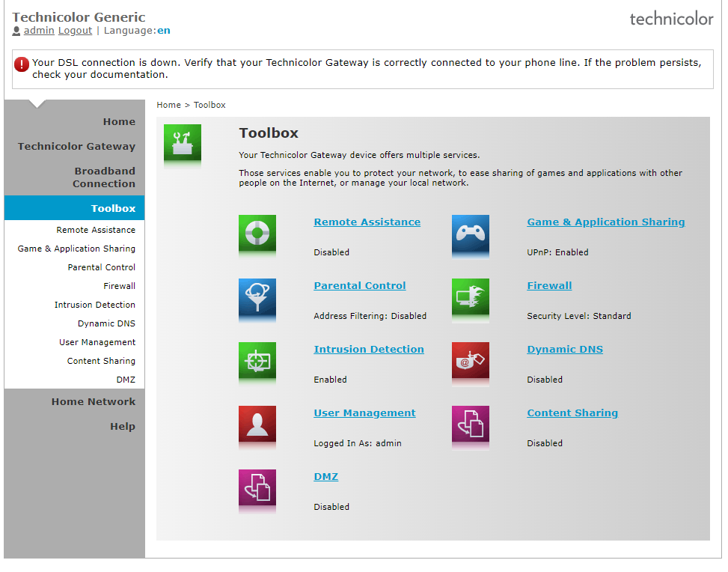This screenshot has height=572, width=728.
Task: Select Dynamic DNS in sidebar submenu
Action: (106, 323)
